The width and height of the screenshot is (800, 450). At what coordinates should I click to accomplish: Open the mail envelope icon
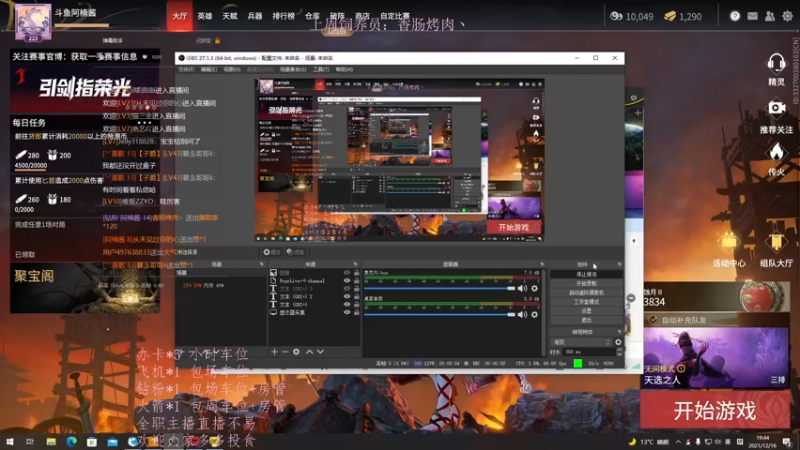point(753,16)
